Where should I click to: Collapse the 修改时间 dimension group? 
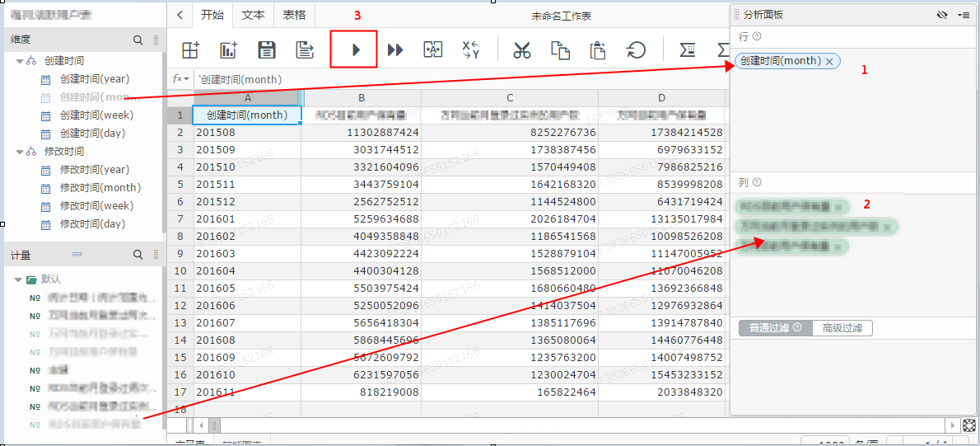pos(20,152)
